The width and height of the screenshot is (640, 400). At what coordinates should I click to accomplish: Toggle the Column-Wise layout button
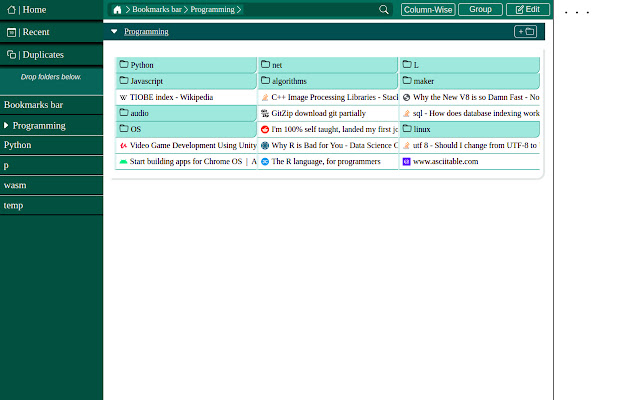click(428, 9)
